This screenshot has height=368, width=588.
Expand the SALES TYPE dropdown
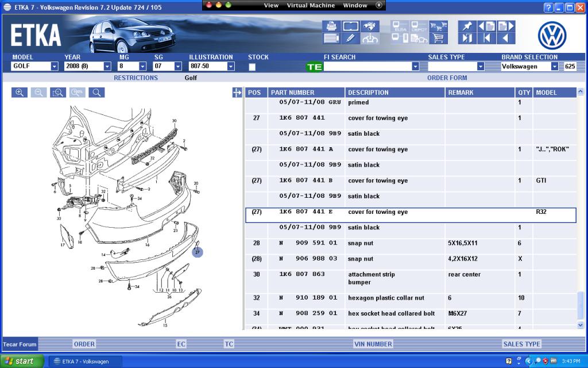(481, 67)
